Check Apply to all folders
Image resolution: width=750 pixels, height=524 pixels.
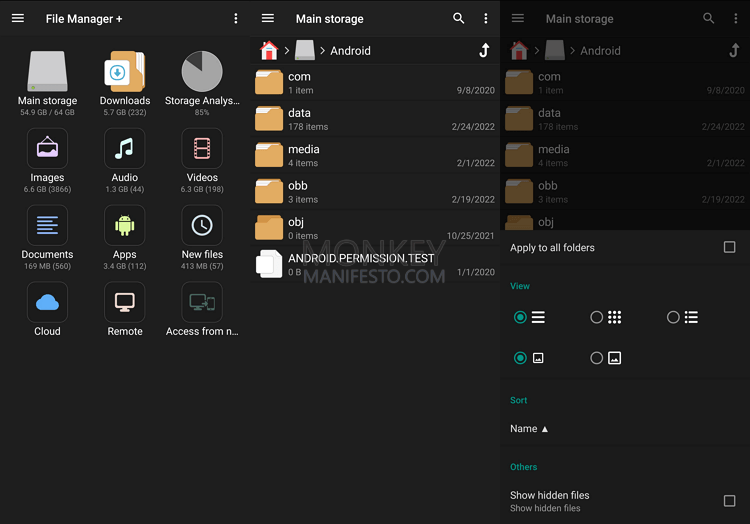[729, 247]
